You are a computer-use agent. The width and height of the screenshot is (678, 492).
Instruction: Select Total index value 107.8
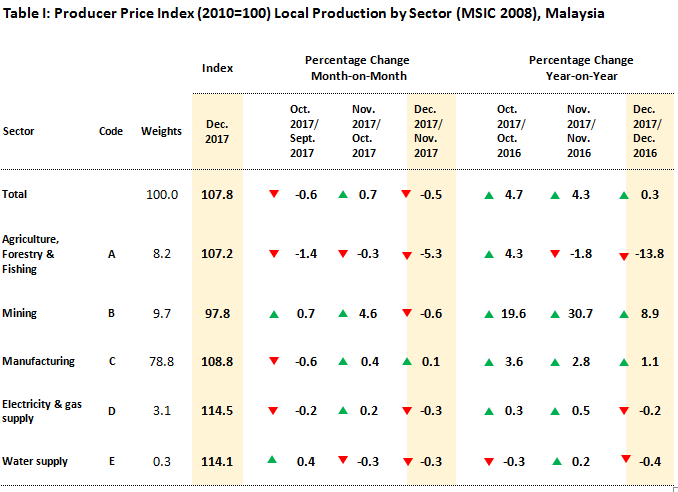coord(217,194)
